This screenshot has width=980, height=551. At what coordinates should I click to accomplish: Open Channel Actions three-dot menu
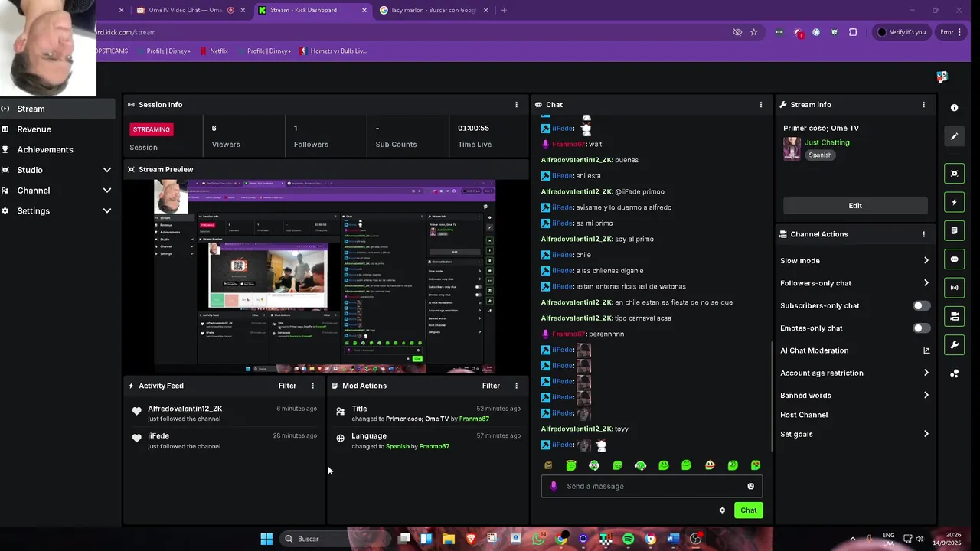point(923,234)
